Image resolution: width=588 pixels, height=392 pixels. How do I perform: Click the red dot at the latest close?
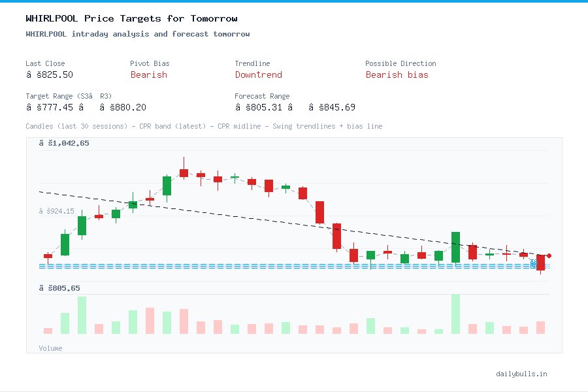pyautogui.click(x=549, y=256)
